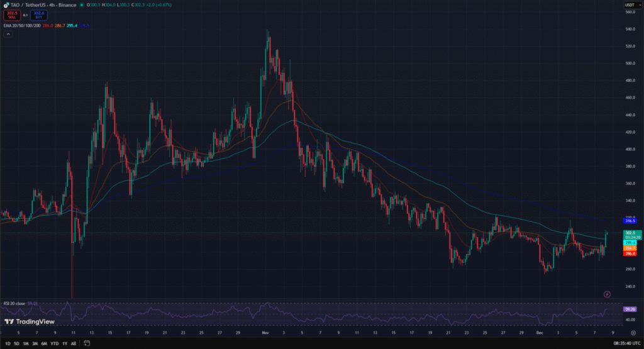This screenshot has width=644, height=349.
Task: Choose the YTD date range
Action: (55, 343)
